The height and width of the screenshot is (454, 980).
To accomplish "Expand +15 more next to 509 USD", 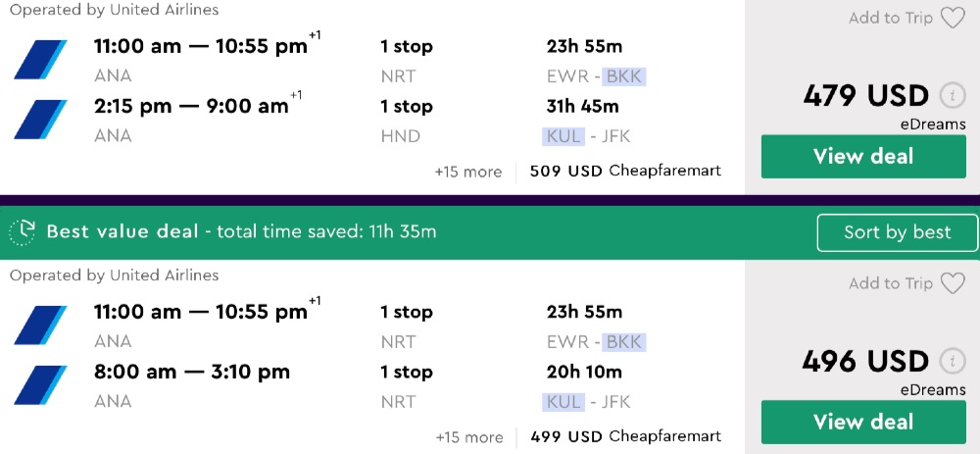I will point(468,172).
